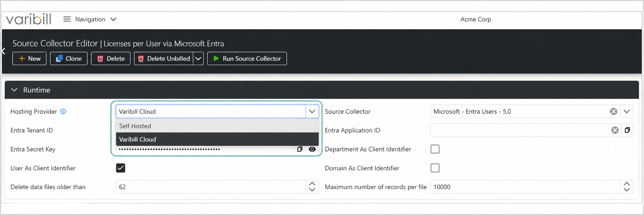644x215 pixels.
Task: Select Varibill Cloud option in list
Action: coord(217,139)
